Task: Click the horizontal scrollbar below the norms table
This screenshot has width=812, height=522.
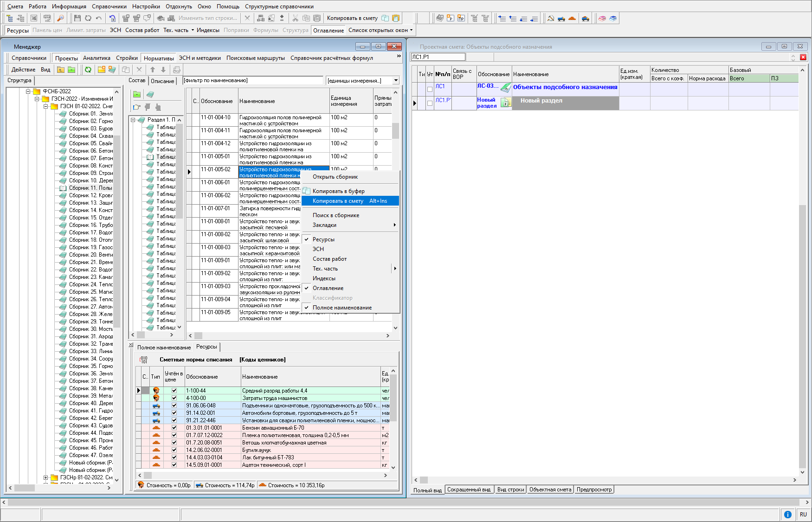Action: (x=288, y=335)
